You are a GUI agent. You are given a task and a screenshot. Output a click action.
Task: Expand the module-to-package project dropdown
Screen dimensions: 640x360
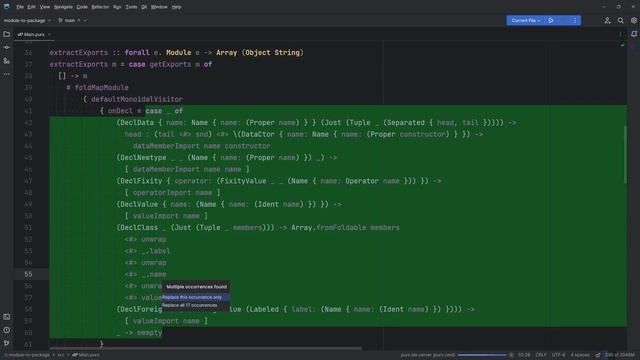tap(27, 20)
